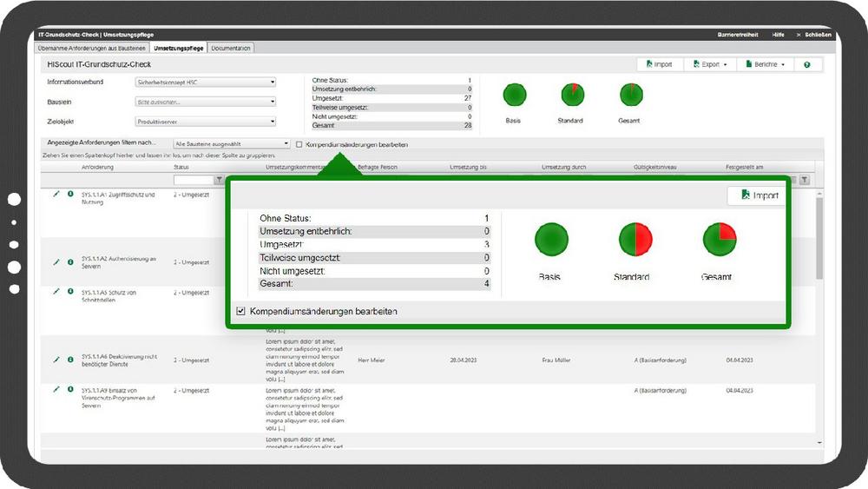868x489 pixels.
Task: Open Übernahme Anforderungen aus Bausteinen tab
Action: (92, 49)
